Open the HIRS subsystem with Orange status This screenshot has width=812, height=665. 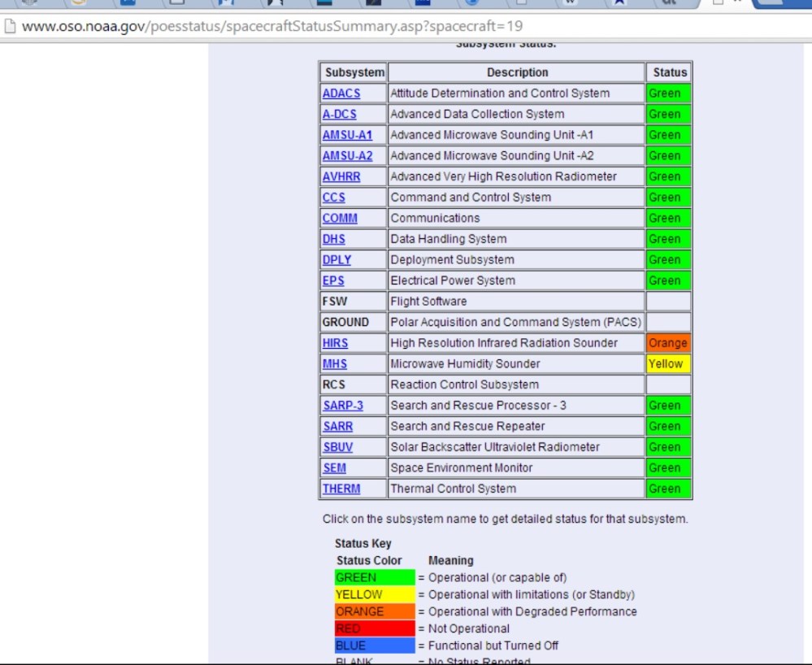click(x=336, y=342)
